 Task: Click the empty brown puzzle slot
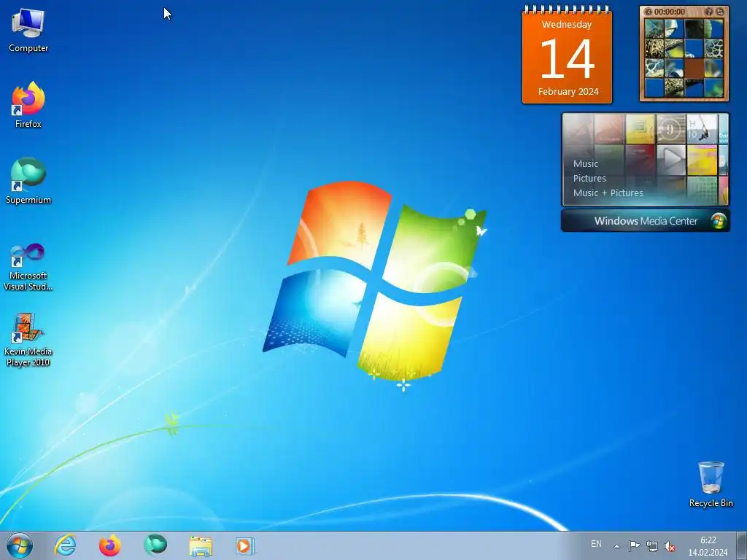(x=694, y=68)
